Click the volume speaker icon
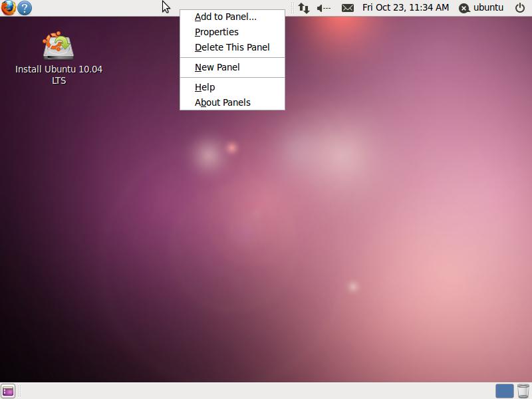Viewport: 532px width, 399px height. 324,8
